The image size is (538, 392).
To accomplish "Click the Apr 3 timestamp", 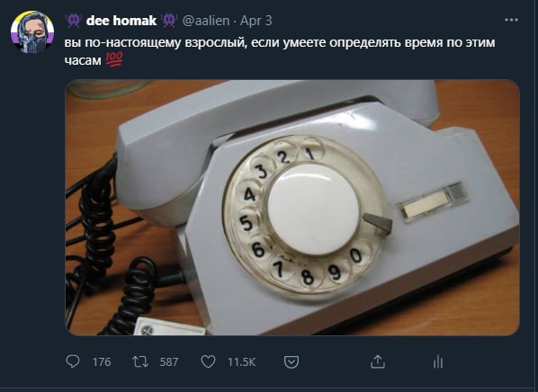I will 256,21.
